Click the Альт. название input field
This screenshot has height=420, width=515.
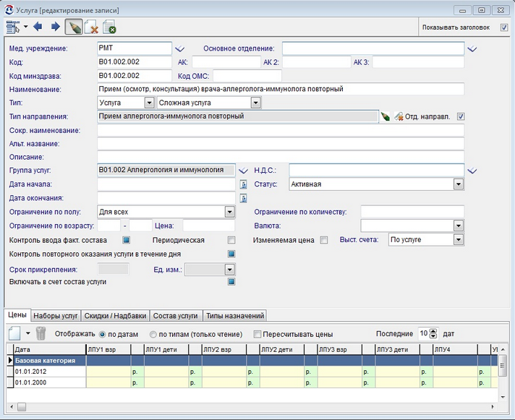click(x=281, y=144)
